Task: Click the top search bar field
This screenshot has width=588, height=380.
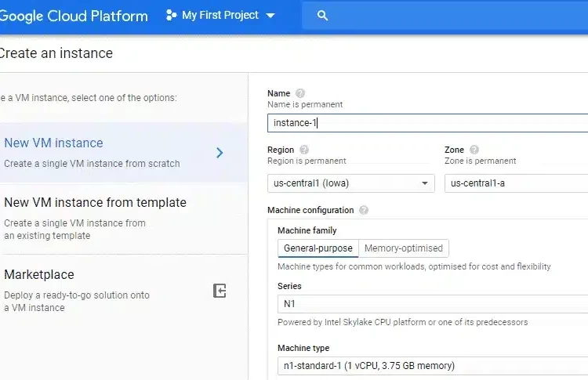Action: click(445, 16)
